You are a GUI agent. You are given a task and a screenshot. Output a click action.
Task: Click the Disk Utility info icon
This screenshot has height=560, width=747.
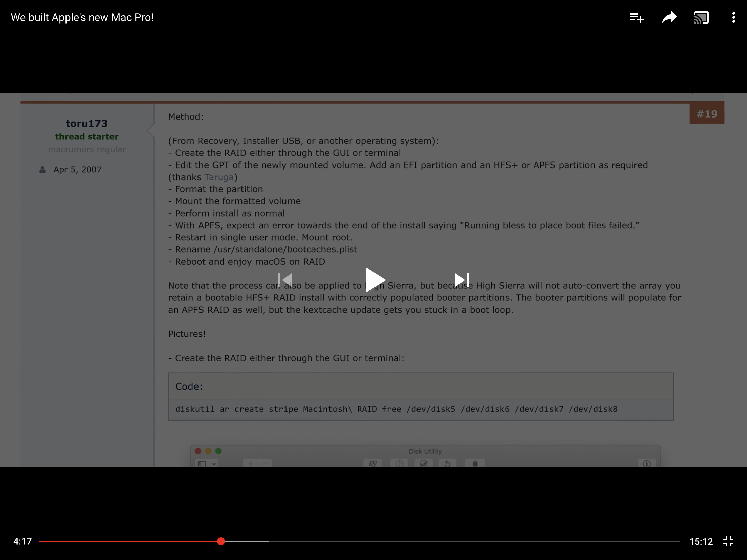[x=646, y=463]
